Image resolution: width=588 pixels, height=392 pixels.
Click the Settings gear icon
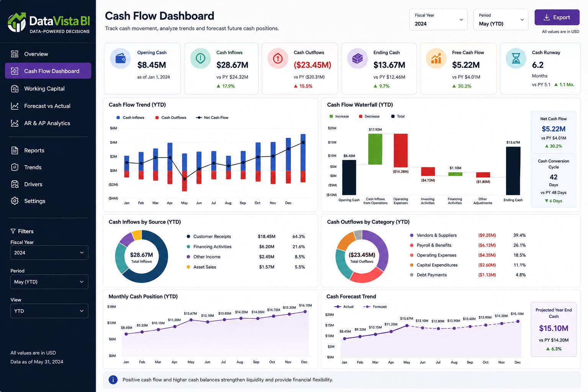[x=15, y=201]
